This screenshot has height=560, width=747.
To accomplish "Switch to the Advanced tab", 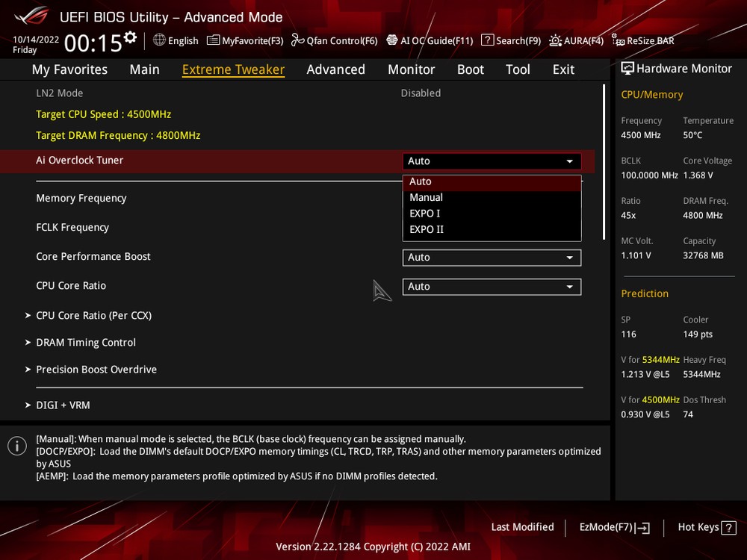I will (335, 69).
